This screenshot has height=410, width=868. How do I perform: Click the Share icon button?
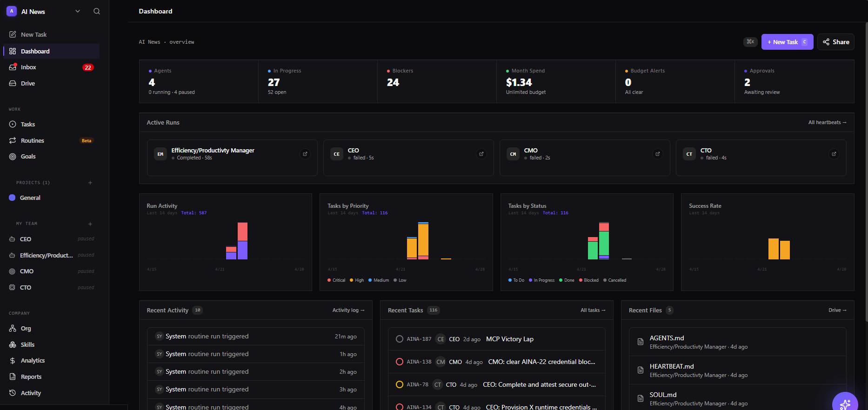835,42
